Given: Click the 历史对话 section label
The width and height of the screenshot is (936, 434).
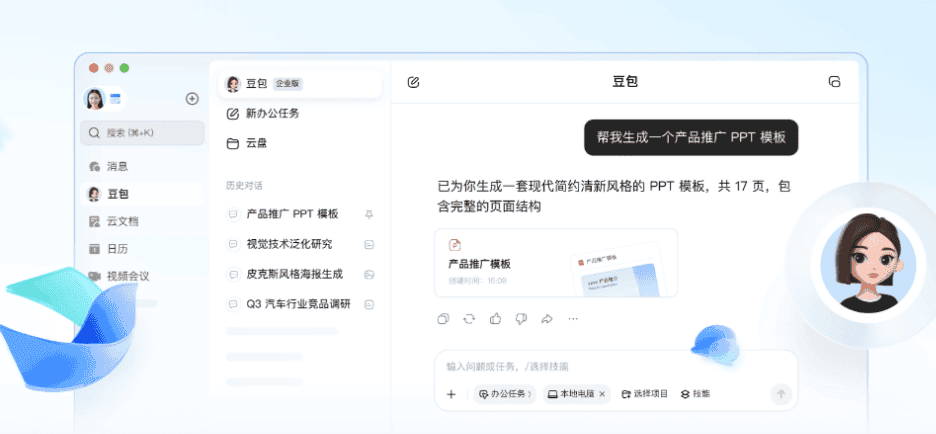Looking at the screenshot, I should (x=244, y=186).
